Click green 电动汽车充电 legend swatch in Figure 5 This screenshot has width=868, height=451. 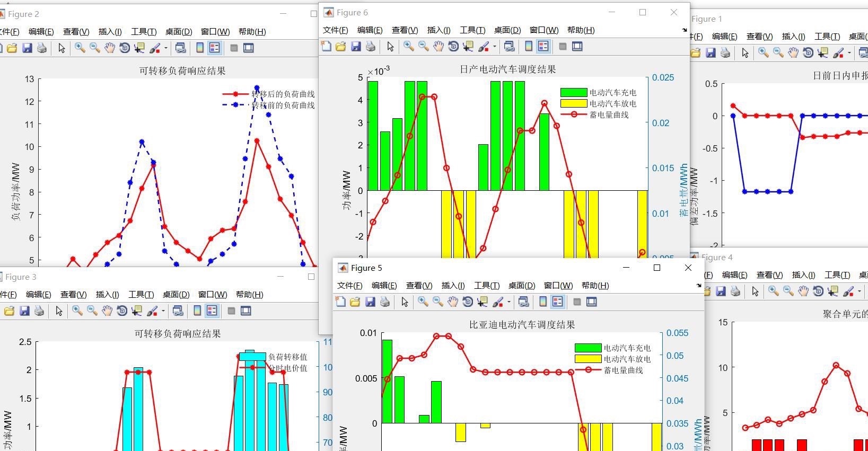pos(588,348)
